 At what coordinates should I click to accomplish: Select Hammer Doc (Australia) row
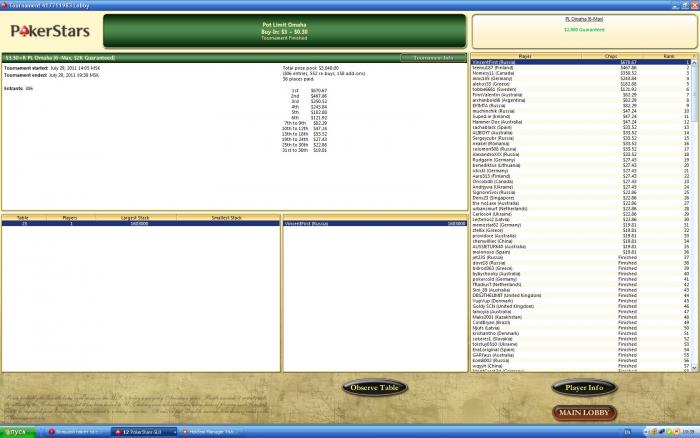(581, 122)
